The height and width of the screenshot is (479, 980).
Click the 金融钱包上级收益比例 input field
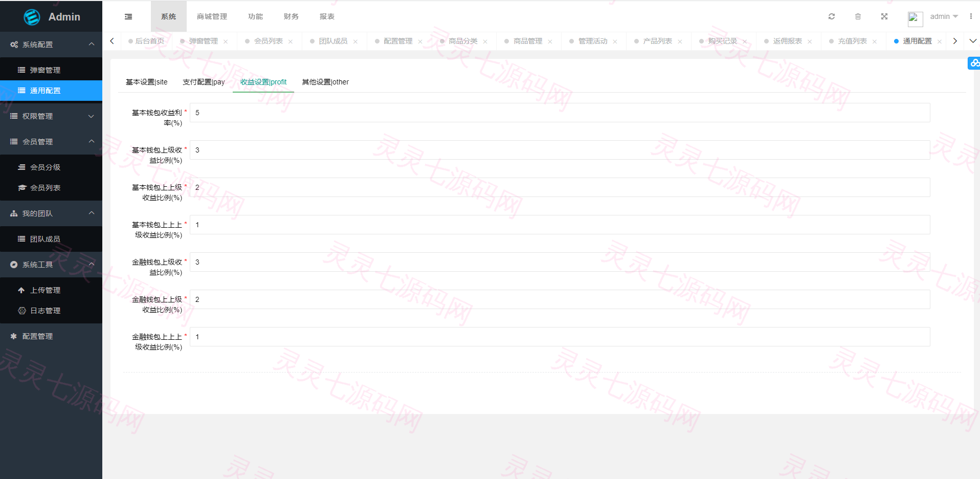[x=560, y=262]
